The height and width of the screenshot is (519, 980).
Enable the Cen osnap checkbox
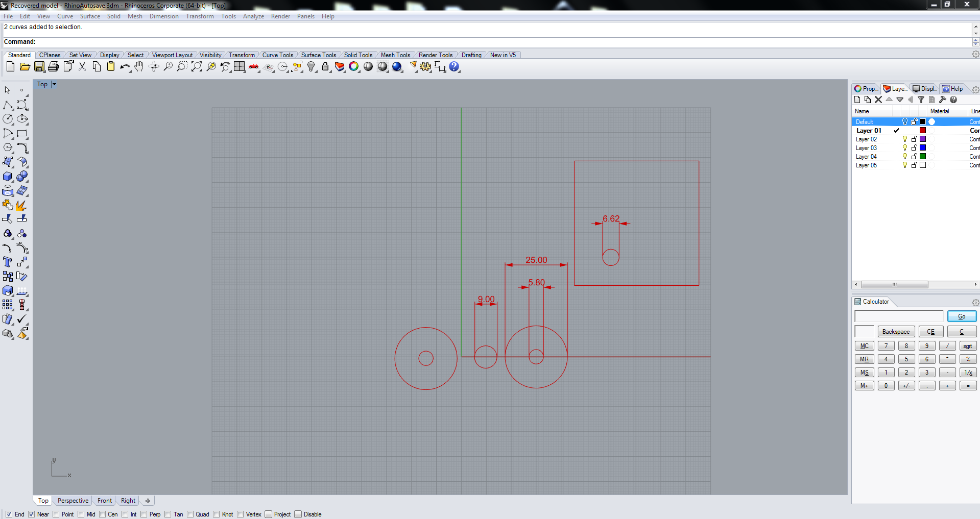coord(103,514)
